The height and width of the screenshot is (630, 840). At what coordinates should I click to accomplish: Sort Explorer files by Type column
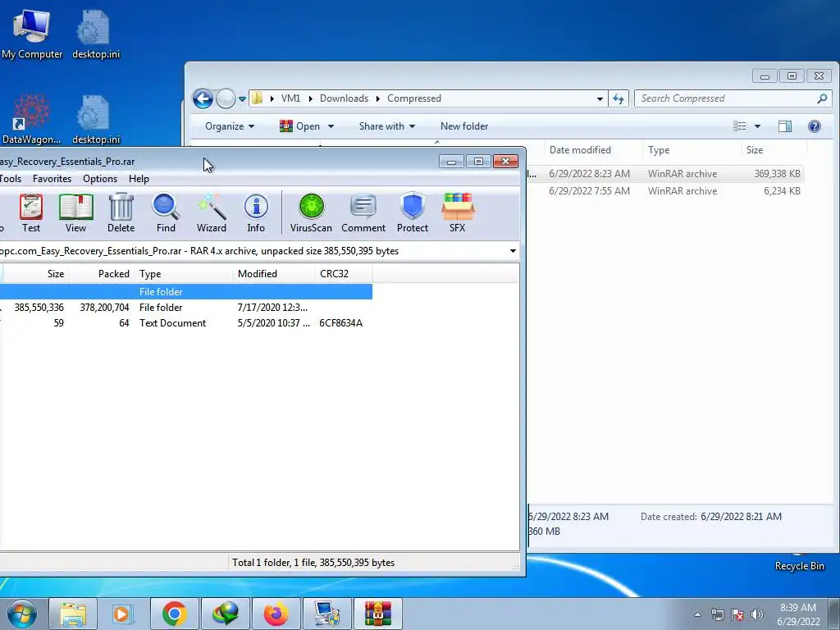pyautogui.click(x=691, y=150)
